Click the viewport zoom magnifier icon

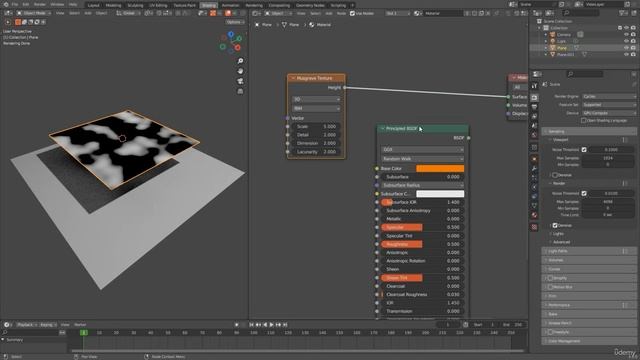click(240, 61)
